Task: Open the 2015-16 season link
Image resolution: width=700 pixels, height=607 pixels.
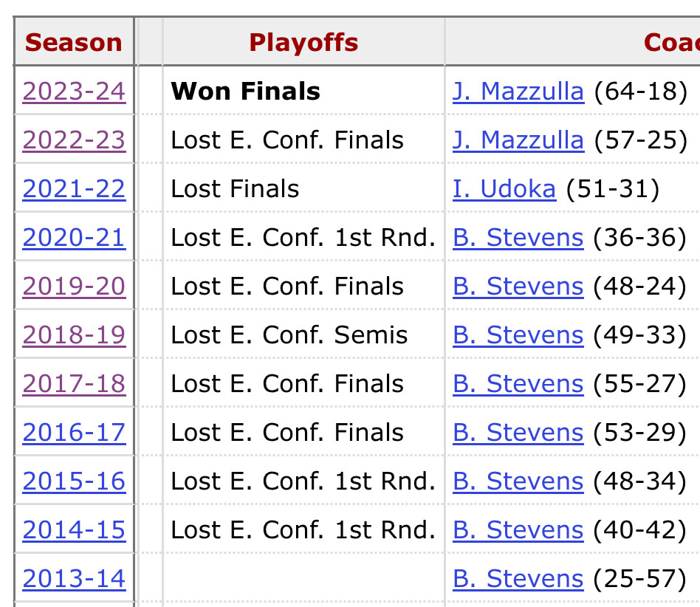Action: tap(74, 481)
